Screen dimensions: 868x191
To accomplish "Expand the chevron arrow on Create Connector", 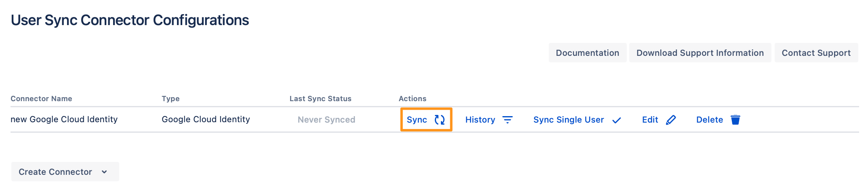I will (x=104, y=172).
